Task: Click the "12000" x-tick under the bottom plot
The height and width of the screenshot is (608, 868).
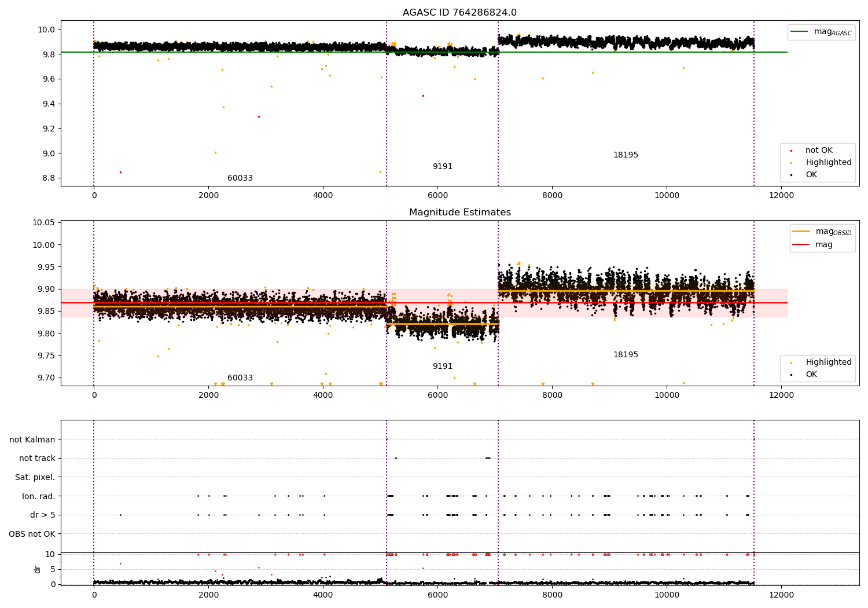Action: tap(781, 595)
